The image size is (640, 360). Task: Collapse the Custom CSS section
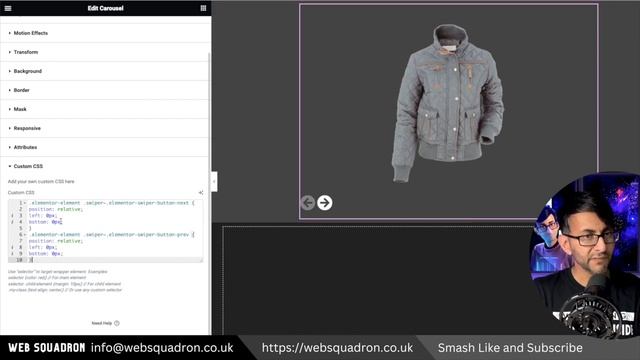point(104,167)
